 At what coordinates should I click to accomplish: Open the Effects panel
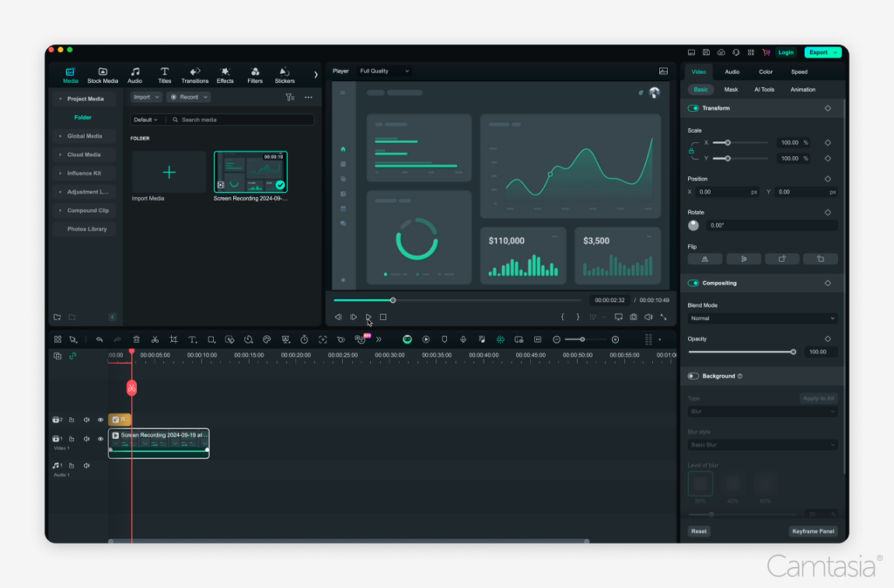pos(225,75)
